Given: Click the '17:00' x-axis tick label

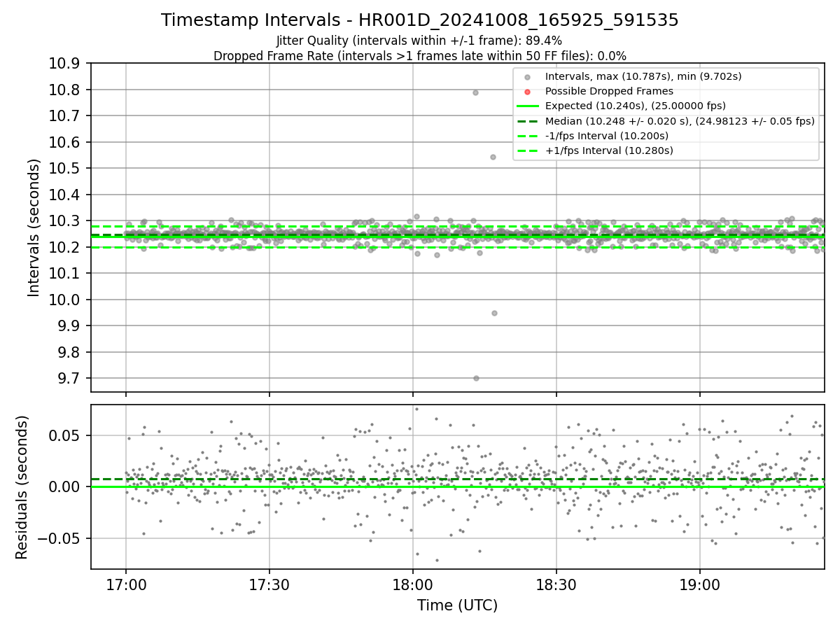Looking at the screenshot, I should [126, 585].
